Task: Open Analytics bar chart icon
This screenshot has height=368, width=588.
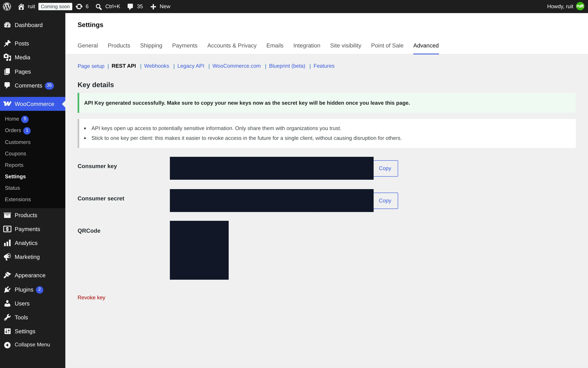Action: [x=7, y=243]
